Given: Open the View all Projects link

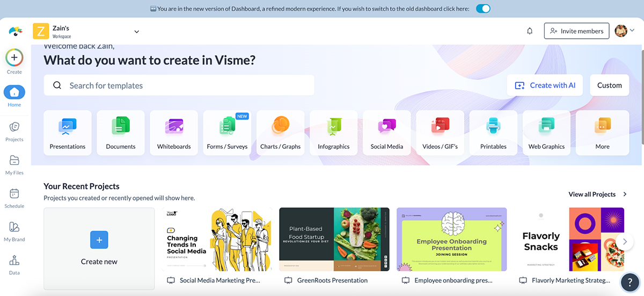Looking at the screenshot, I should pos(598,194).
